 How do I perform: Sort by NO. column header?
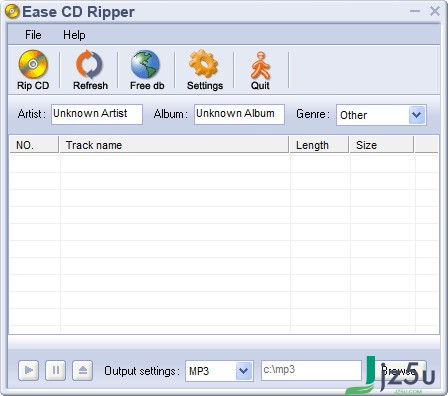[x=34, y=145]
